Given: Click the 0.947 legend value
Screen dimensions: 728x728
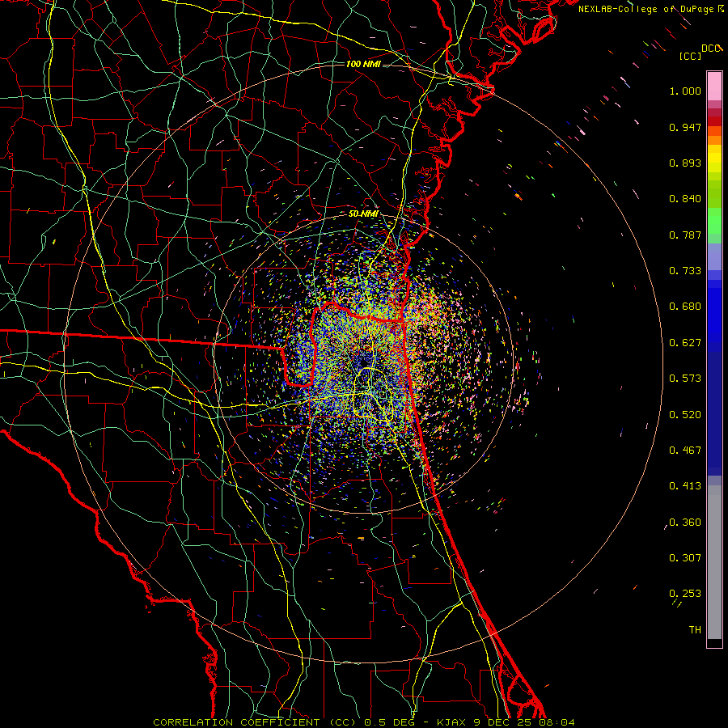Looking at the screenshot, I should 685,127.
